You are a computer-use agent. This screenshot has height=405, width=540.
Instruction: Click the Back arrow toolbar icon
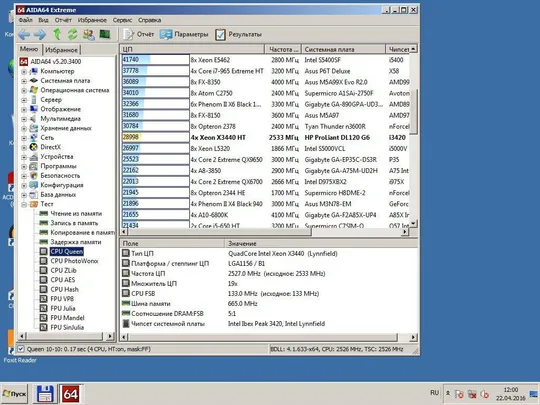24,34
